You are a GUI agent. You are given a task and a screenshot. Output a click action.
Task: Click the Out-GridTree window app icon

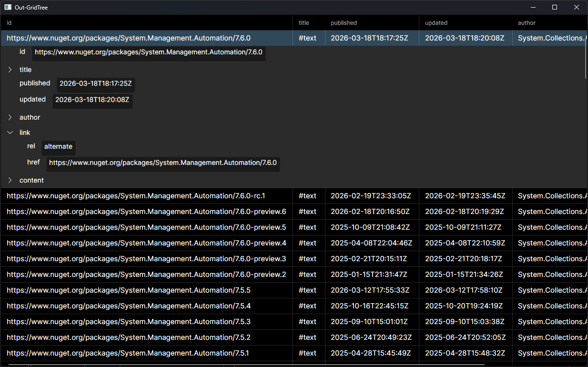8,7
